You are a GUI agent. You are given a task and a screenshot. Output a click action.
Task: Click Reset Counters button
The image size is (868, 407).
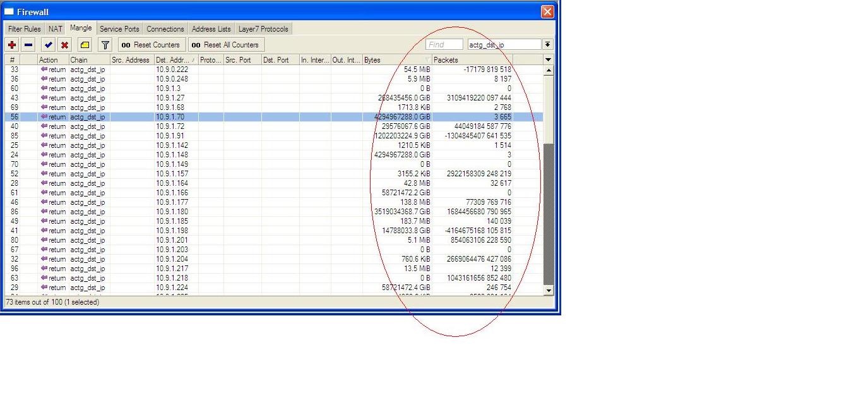152,45
